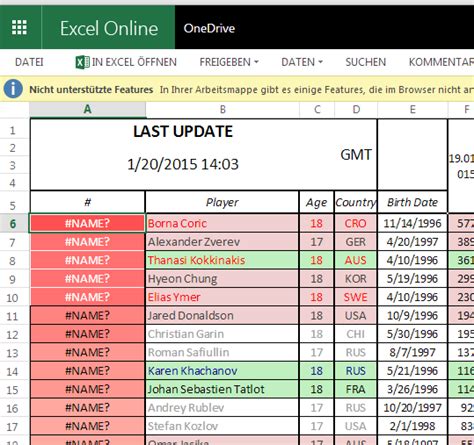Click the Alexander Zverev cell
474x445 pixels.
point(222,242)
